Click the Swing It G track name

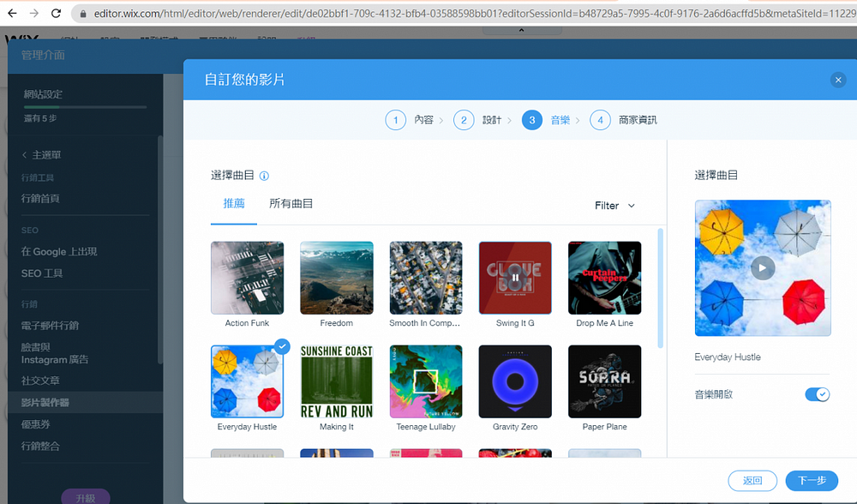(515, 323)
